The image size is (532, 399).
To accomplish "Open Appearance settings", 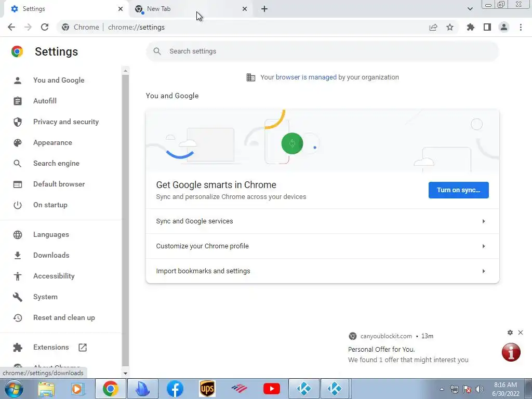I will click(x=52, y=142).
